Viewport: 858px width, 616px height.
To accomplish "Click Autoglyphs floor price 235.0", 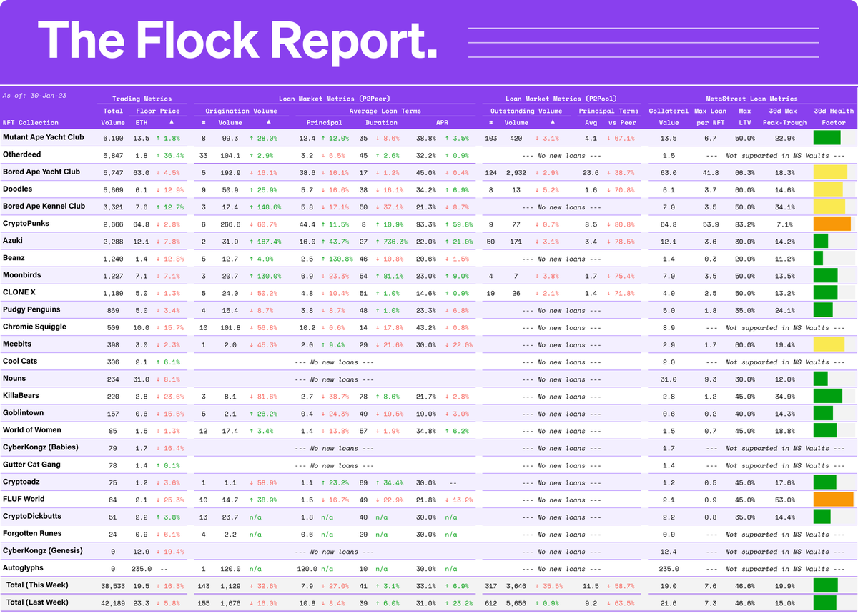I will (142, 569).
